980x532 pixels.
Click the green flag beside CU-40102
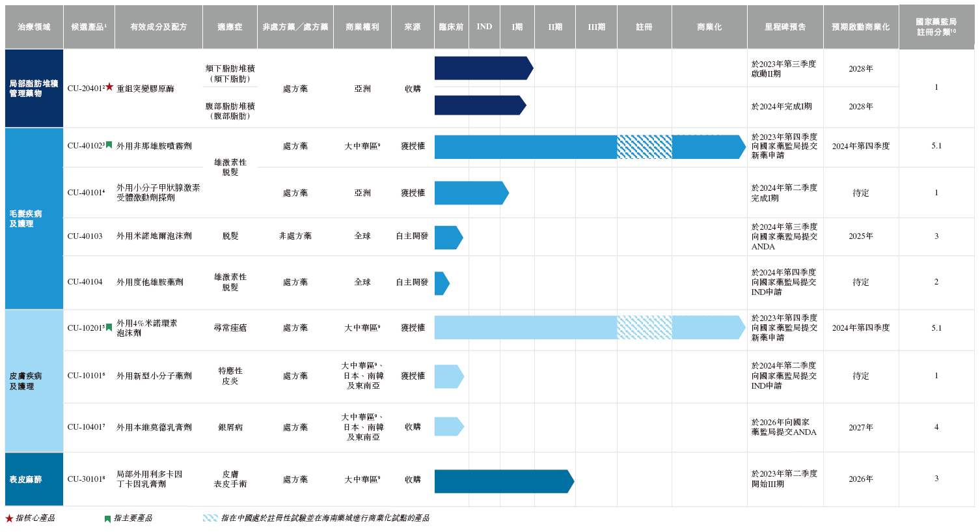pos(109,145)
